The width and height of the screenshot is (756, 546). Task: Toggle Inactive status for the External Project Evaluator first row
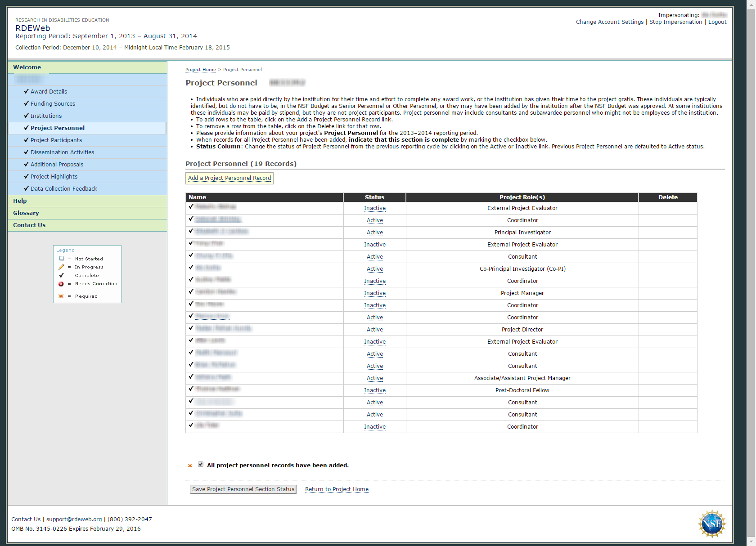coord(374,208)
